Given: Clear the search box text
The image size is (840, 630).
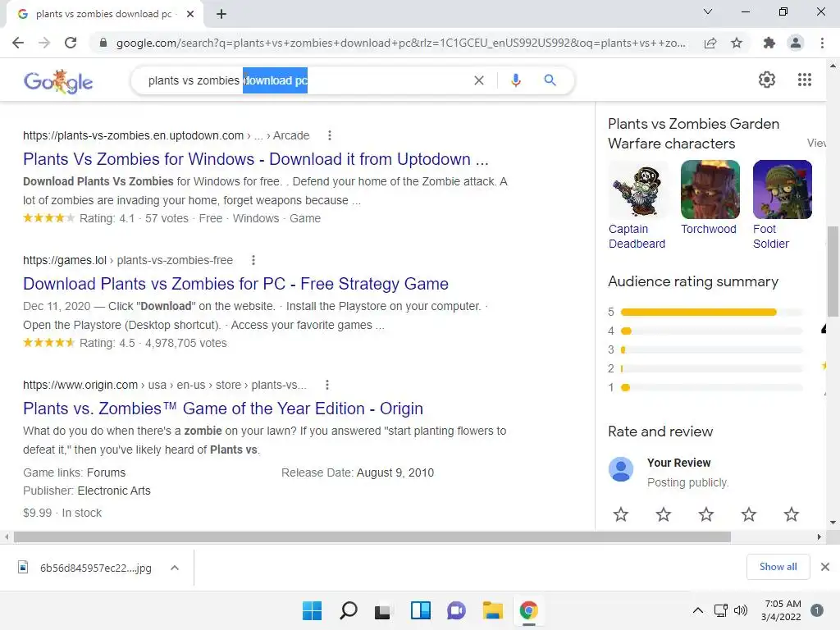Looking at the screenshot, I should point(479,80).
